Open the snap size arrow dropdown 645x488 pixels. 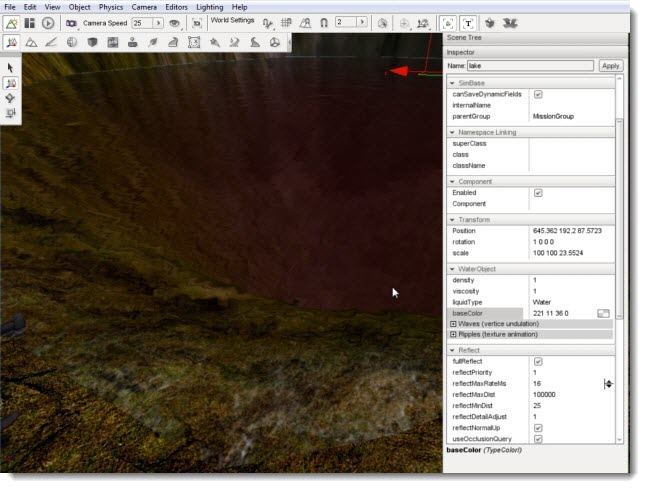click(362, 22)
